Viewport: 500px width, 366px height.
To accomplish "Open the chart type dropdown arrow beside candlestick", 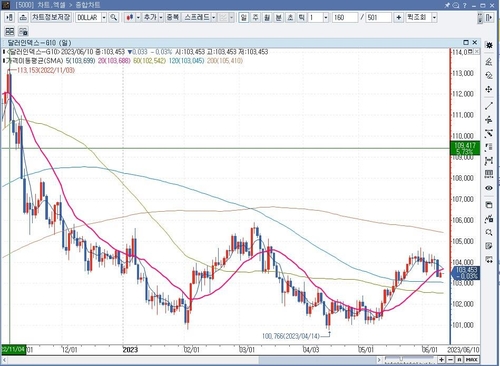I will [138, 17].
